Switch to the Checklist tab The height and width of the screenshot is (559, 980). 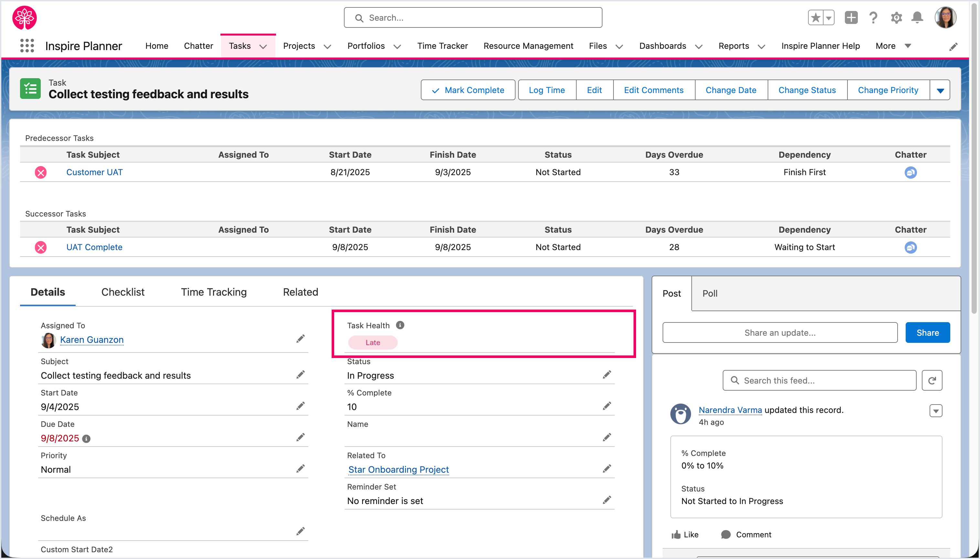point(122,292)
